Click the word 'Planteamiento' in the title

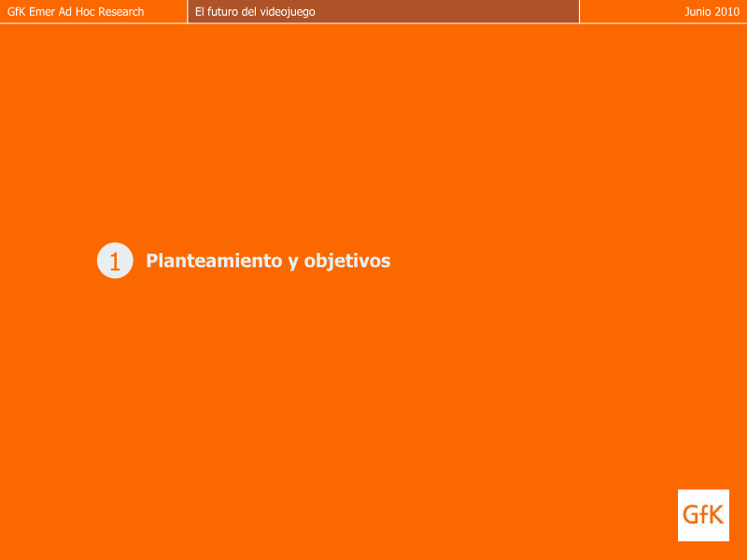pyautogui.click(x=214, y=260)
